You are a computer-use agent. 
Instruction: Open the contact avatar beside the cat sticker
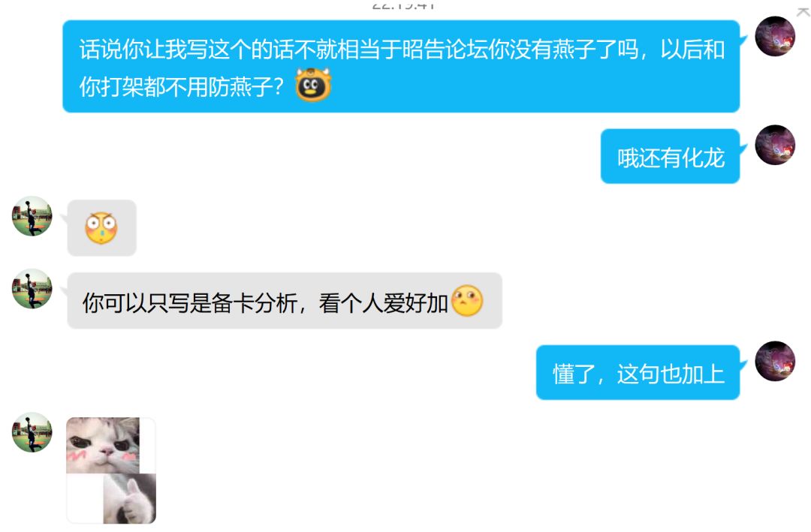pyautogui.click(x=32, y=432)
